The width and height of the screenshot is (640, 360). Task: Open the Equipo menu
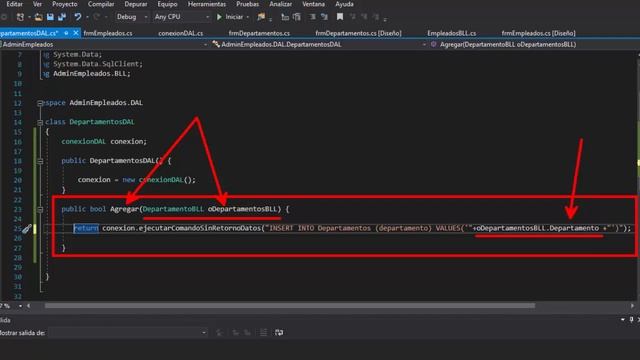tap(167, 4)
